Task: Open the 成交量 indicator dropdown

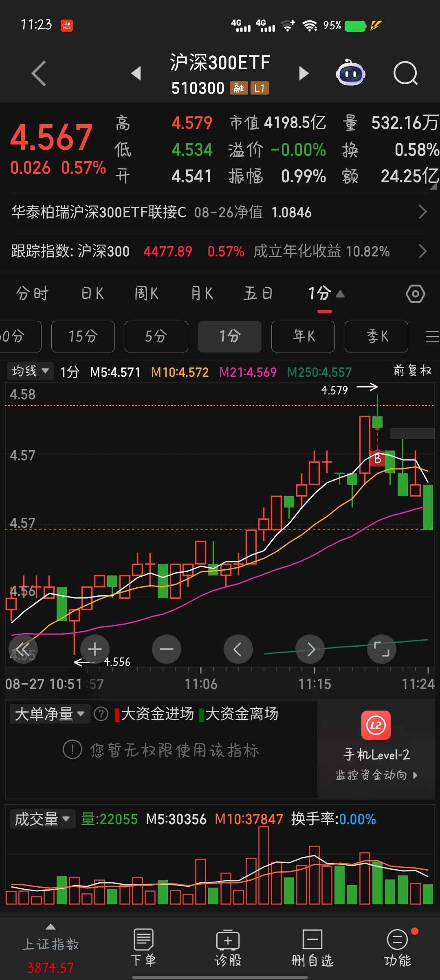Action: (42, 819)
